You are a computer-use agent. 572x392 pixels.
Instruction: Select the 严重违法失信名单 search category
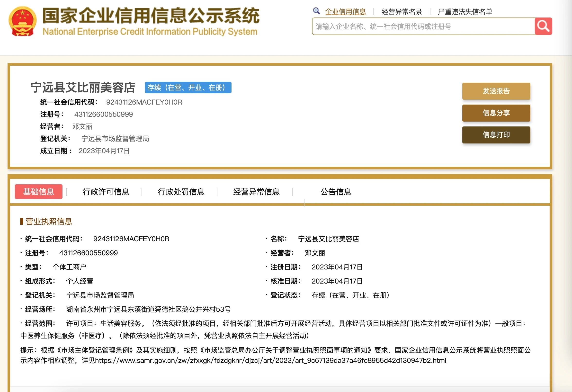tap(465, 12)
